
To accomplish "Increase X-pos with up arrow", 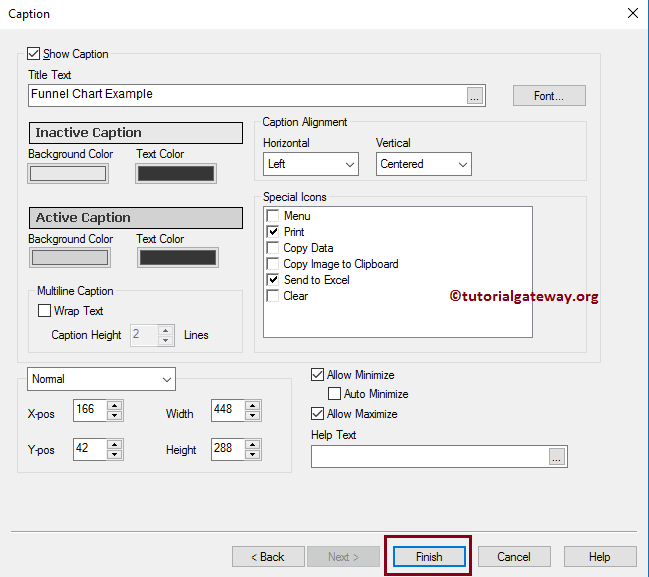I will click(x=115, y=405).
